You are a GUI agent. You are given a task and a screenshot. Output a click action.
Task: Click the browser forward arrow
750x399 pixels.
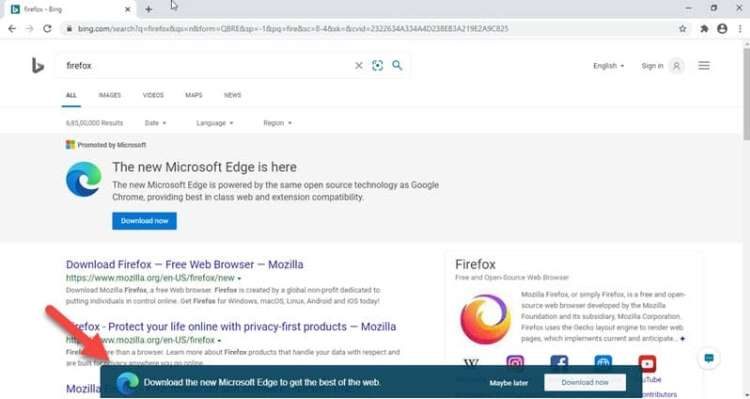(30, 29)
